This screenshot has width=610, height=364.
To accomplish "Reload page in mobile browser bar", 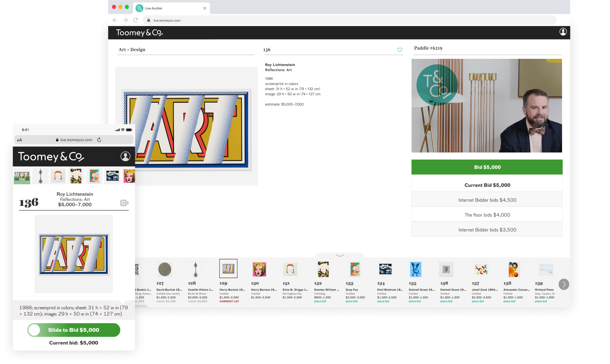I will click(x=99, y=140).
